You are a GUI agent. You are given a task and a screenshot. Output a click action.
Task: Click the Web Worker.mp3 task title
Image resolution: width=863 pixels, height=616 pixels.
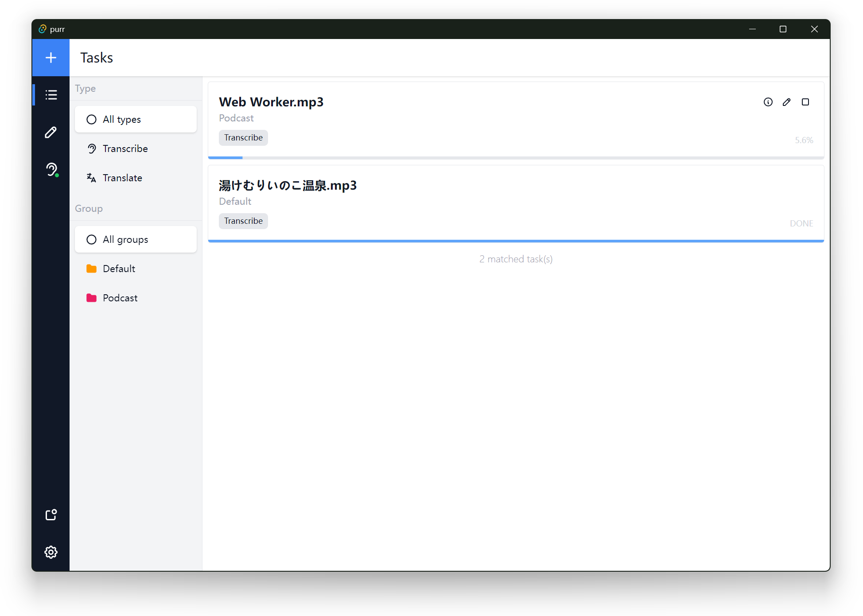[x=271, y=102]
